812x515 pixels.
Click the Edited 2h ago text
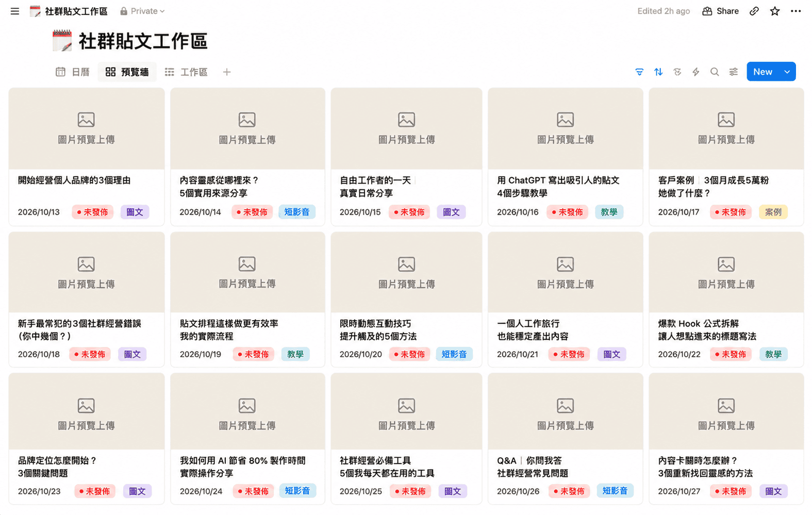pos(664,11)
